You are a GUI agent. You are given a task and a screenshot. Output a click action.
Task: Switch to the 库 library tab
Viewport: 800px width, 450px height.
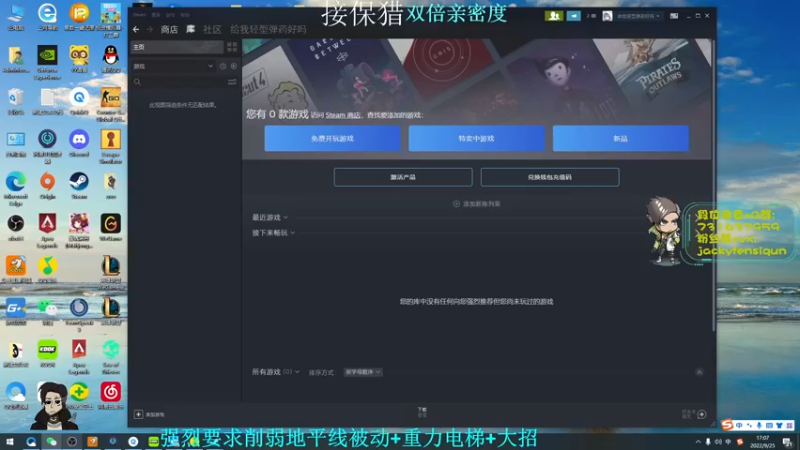190,30
